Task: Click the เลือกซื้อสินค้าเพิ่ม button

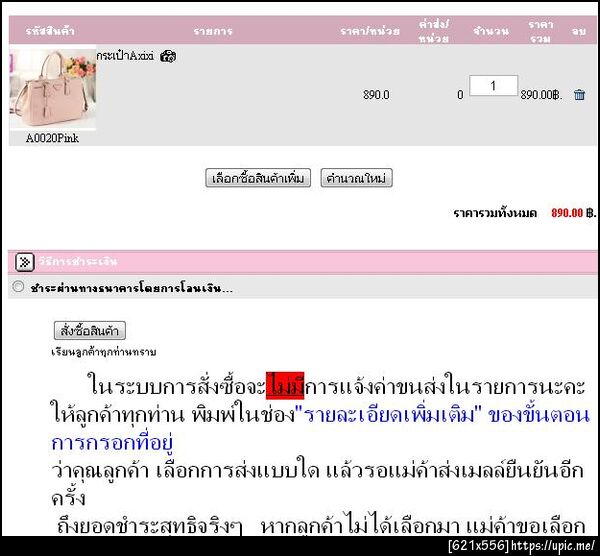Action: tap(258, 178)
